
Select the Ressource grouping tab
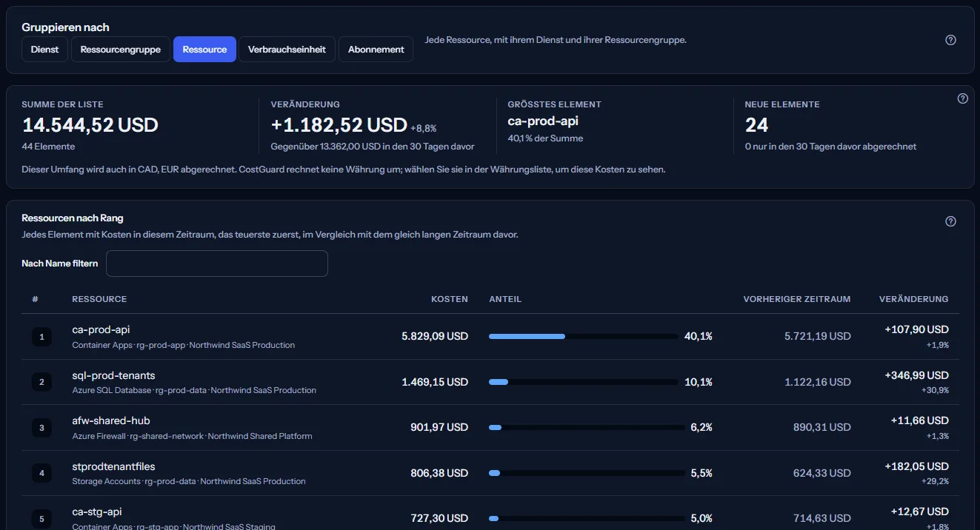204,50
